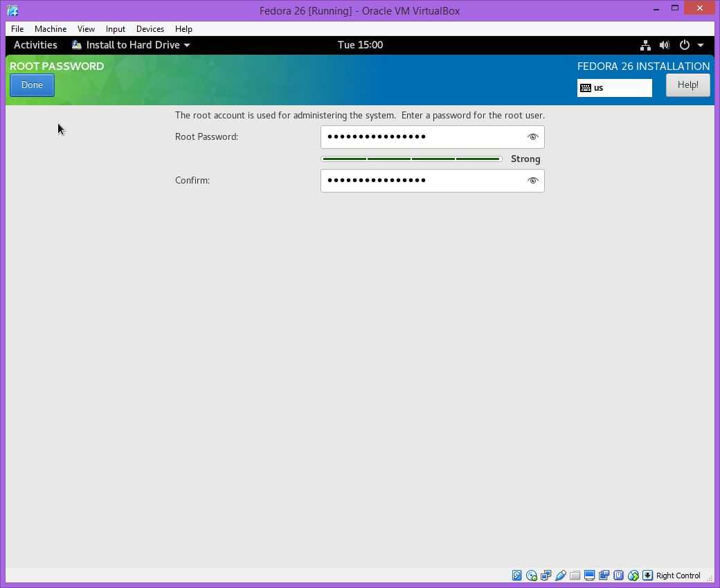Open the shared folders status icon
The image size is (720, 588).
[x=575, y=575]
